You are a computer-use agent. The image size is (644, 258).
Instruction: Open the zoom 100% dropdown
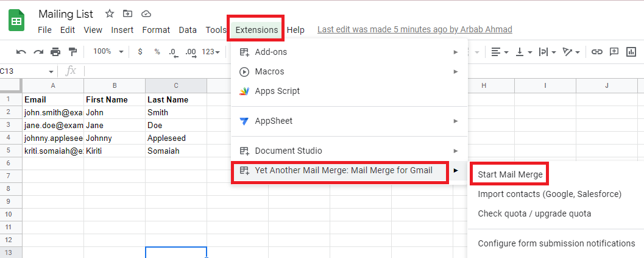(x=108, y=51)
